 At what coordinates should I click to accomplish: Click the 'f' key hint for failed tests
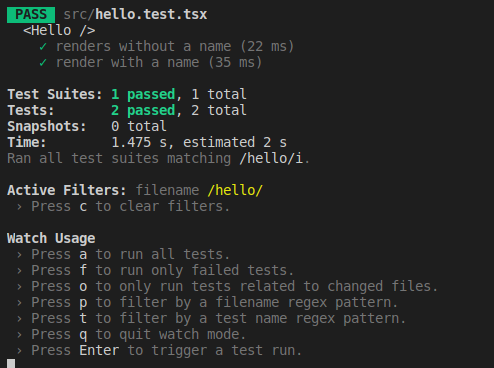[83, 270]
